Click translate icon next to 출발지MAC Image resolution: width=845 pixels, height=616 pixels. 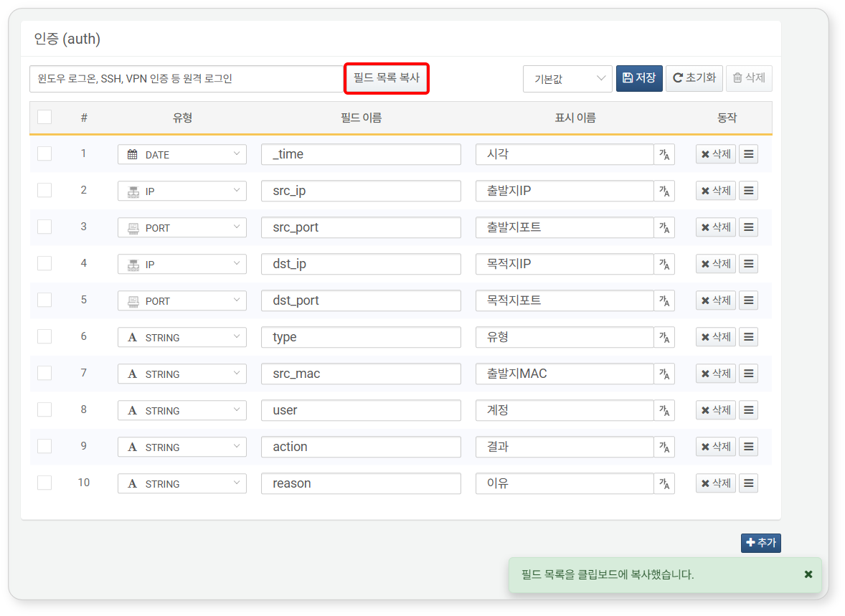click(664, 374)
